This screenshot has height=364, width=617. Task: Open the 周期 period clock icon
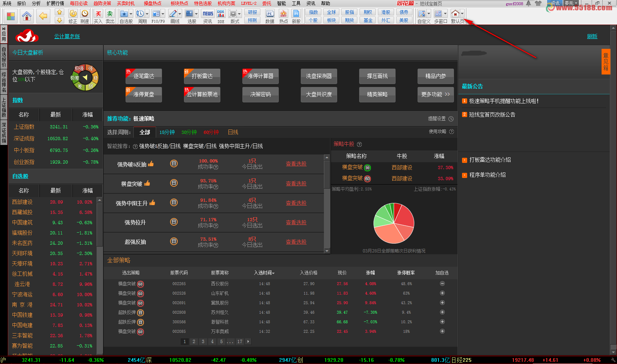140,14
